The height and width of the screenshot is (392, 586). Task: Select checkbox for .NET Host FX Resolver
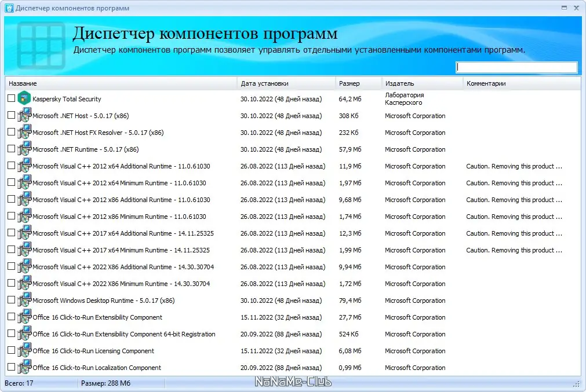pyautogui.click(x=11, y=132)
